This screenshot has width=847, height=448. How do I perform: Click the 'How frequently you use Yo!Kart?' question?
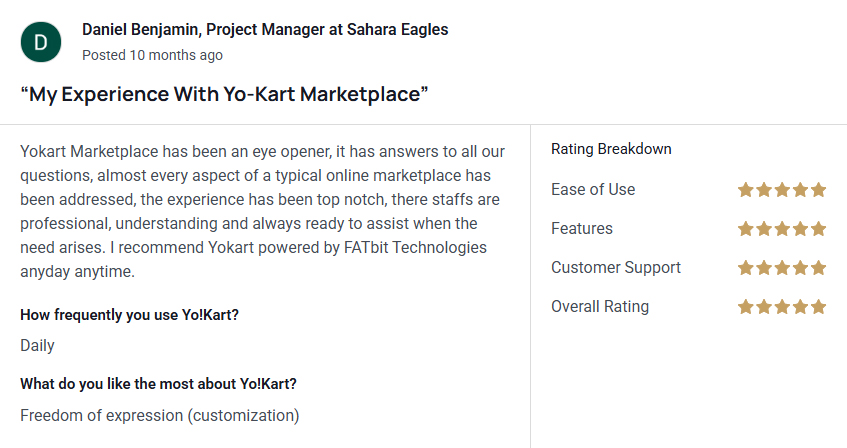130,315
